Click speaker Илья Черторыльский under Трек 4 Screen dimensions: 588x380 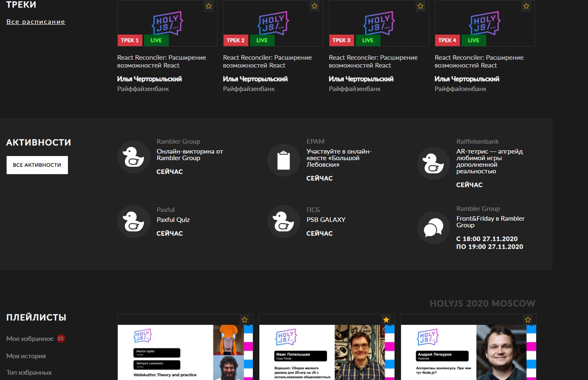coord(467,79)
